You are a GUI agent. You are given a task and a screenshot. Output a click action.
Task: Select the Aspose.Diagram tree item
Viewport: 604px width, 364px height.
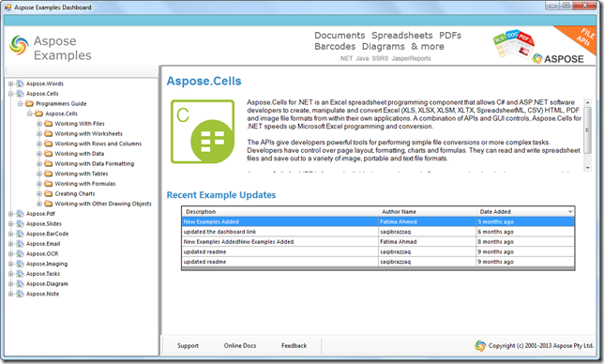(47, 284)
